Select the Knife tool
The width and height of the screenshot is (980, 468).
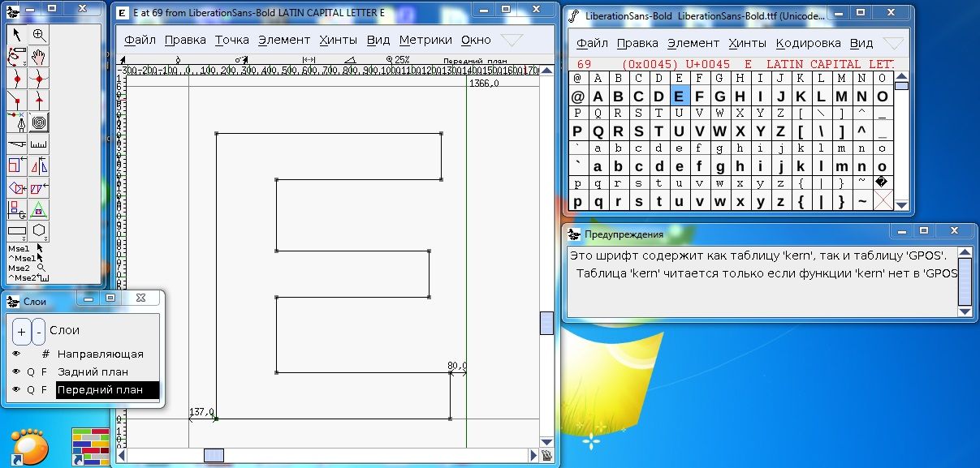[17, 144]
